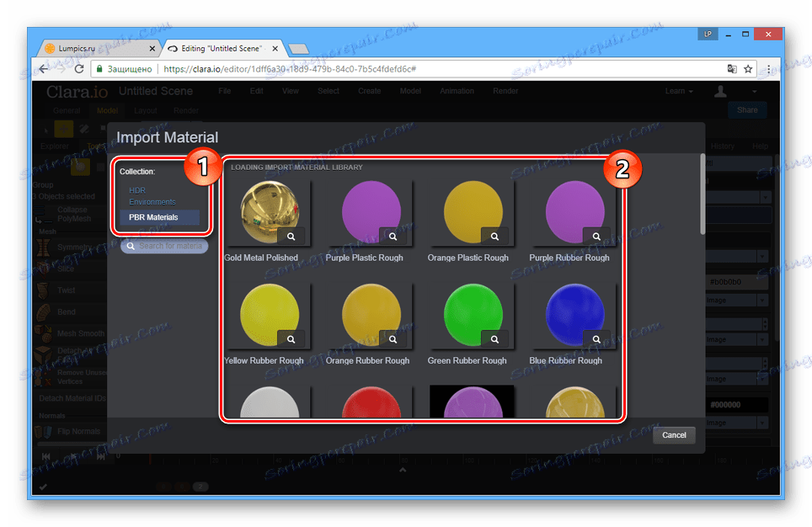Click the Import Material dialog scrollbar
This screenshot has width=812, height=527.
(702, 194)
